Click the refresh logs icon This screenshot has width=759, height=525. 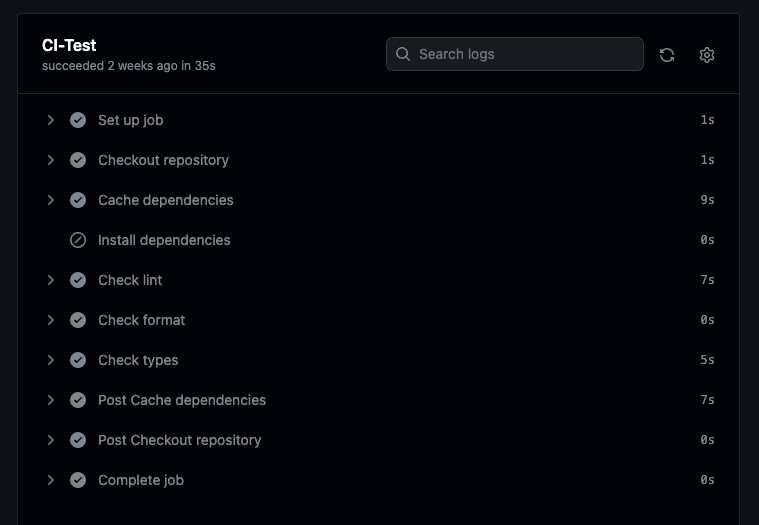(667, 55)
